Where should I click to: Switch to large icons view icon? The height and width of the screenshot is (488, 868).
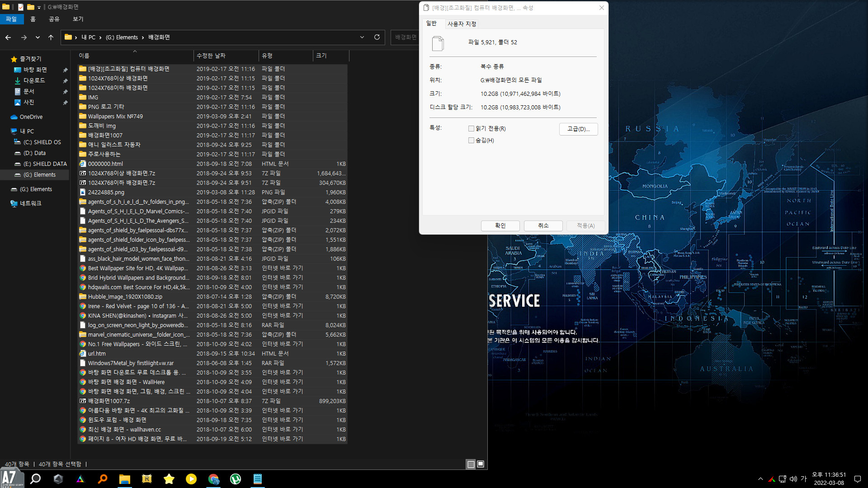coord(481,464)
